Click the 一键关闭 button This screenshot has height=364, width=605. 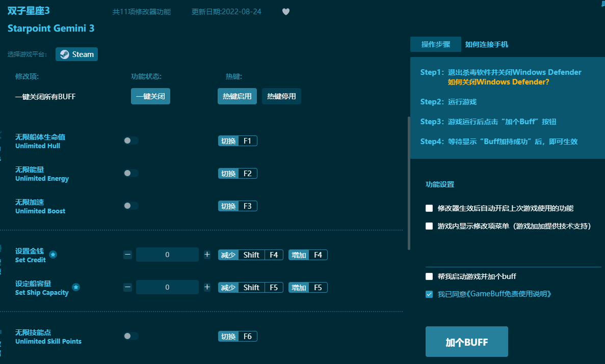tap(150, 96)
